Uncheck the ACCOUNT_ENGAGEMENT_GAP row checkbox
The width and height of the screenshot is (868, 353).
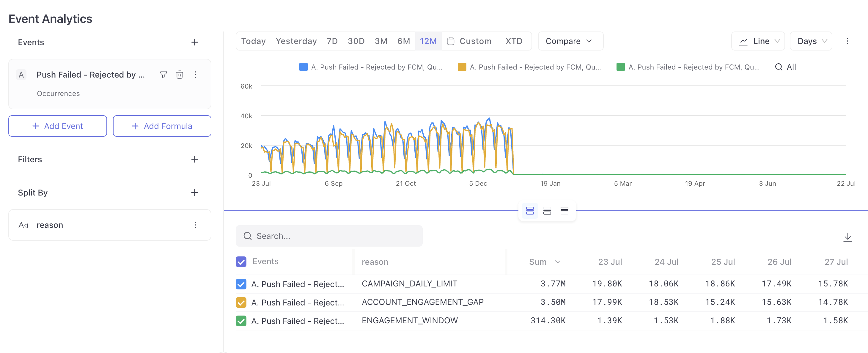point(241,302)
